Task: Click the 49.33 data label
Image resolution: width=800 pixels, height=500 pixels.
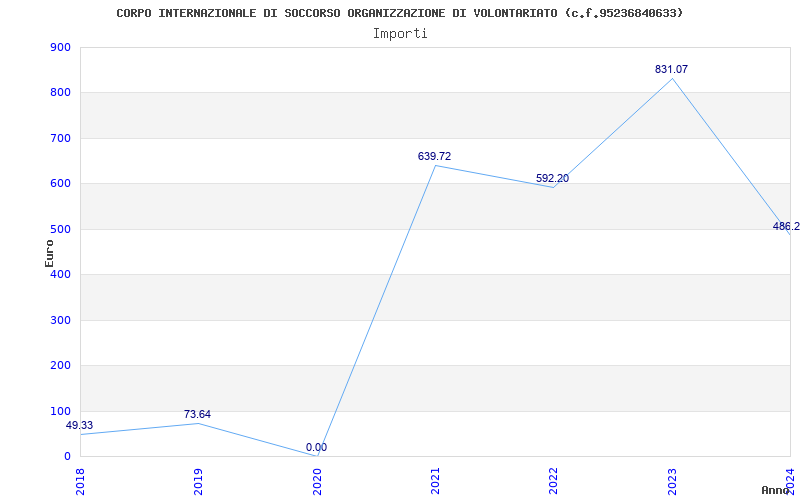Action: [x=80, y=426]
